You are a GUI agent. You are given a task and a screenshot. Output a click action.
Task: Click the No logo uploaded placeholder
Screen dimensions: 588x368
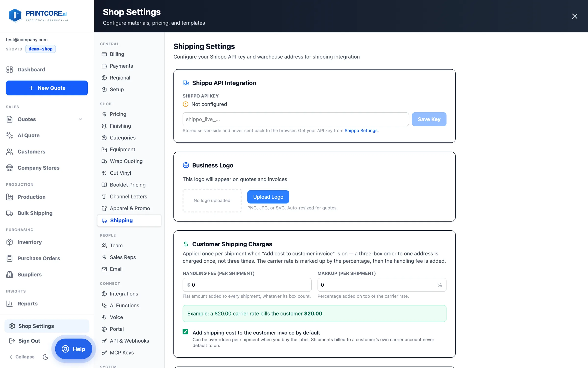pyautogui.click(x=212, y=201)
